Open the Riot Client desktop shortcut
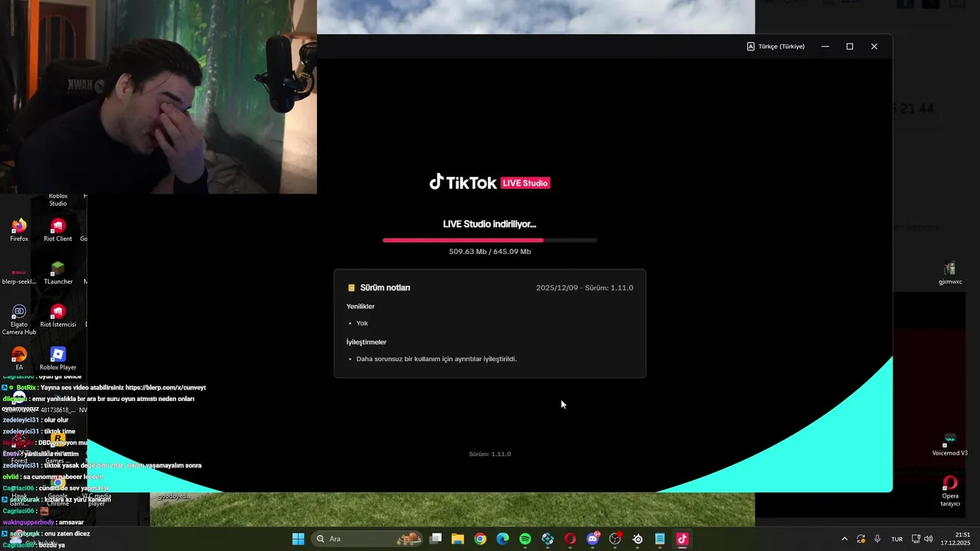 pos(57,230)
